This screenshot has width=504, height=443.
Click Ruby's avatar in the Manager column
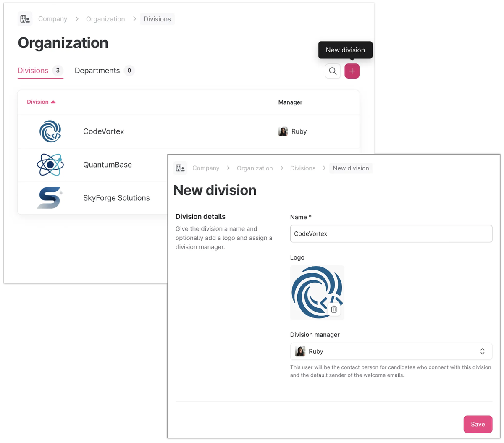pos(283,131)
